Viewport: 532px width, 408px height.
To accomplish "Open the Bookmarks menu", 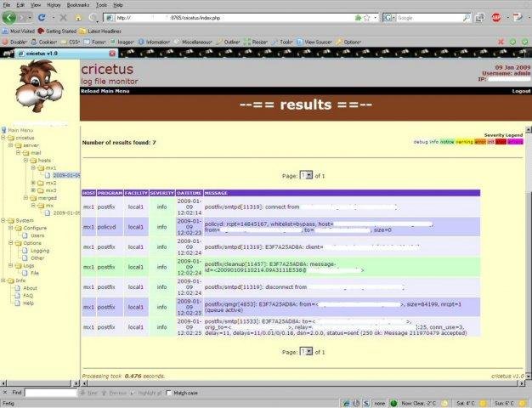I will click(x=78, y=5).
